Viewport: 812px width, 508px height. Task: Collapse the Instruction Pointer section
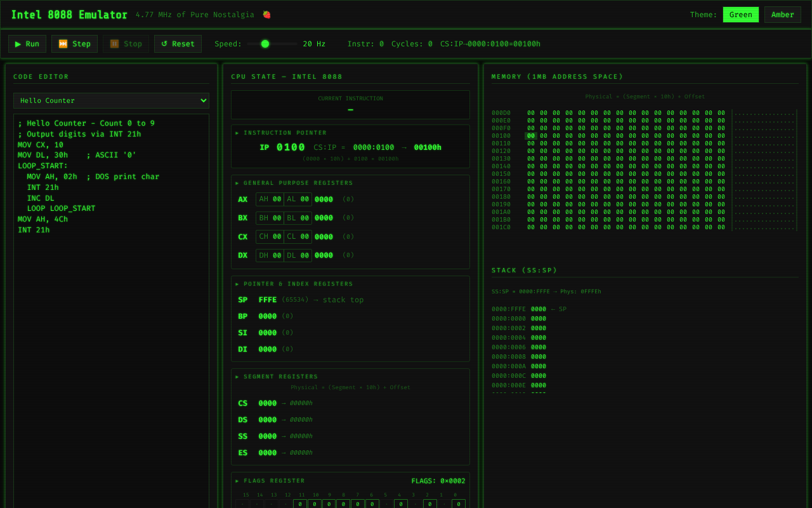[281, 133]
